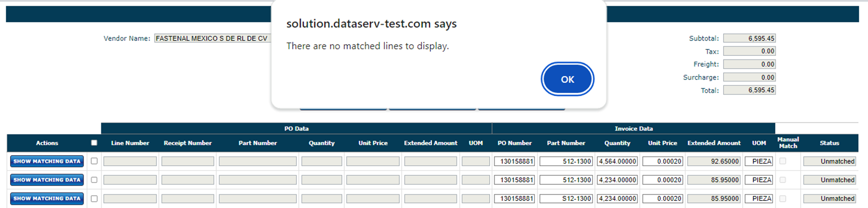Viewport: 868px width, 208px height.
Task: Click the Total amount field
Action: [x=749, y=90]
